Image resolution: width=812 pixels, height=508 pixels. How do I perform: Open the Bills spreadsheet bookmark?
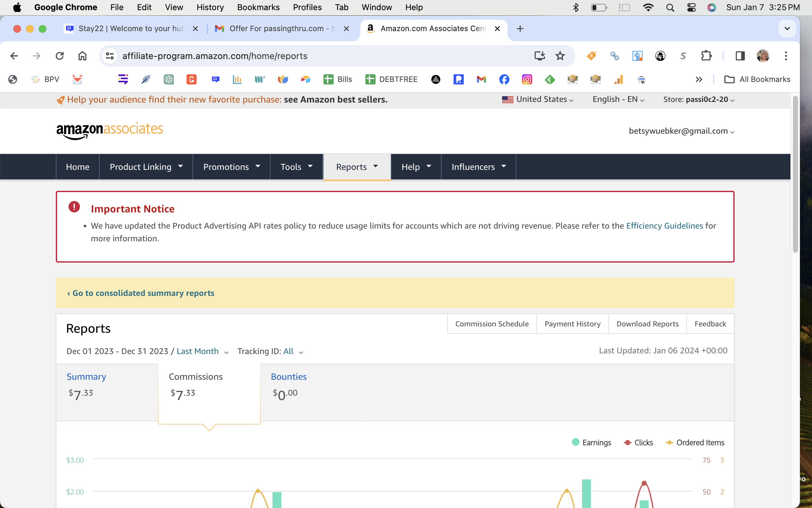pos(337,79)
